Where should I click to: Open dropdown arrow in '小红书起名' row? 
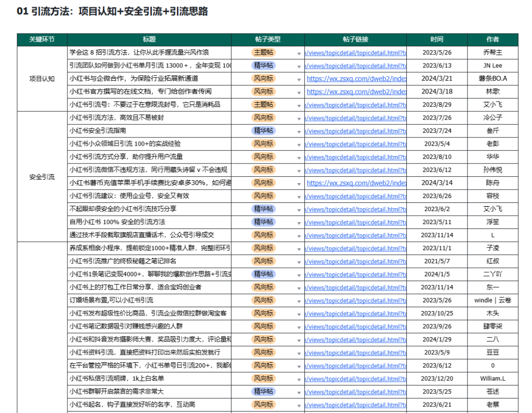coord(299,406)
